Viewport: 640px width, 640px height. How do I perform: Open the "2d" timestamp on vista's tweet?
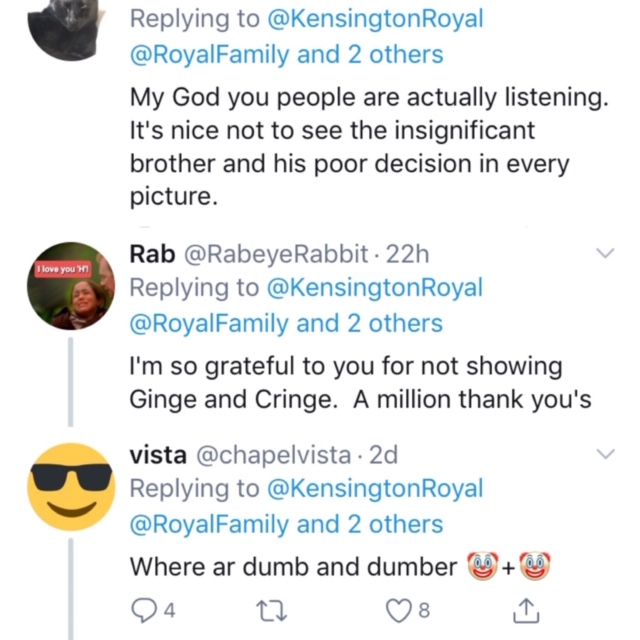pyautogui.click(x=384, y=455)
